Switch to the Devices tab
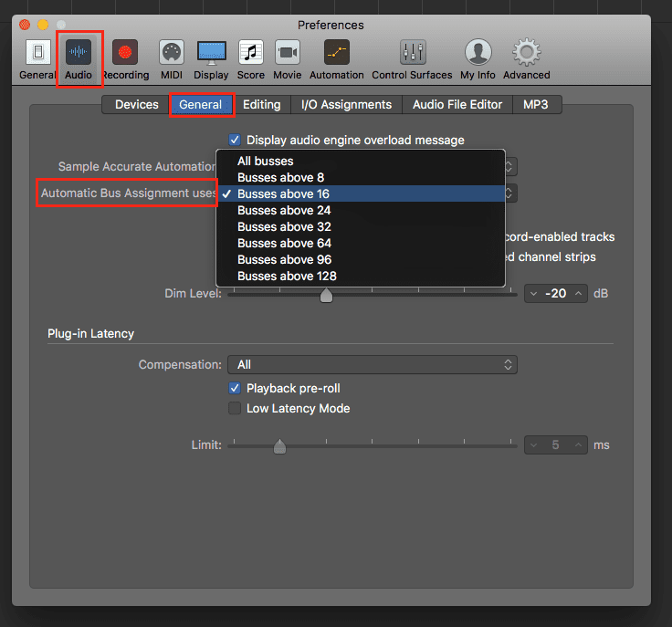The width and height of the screenshot is (672, 627). tap(137, 104)
